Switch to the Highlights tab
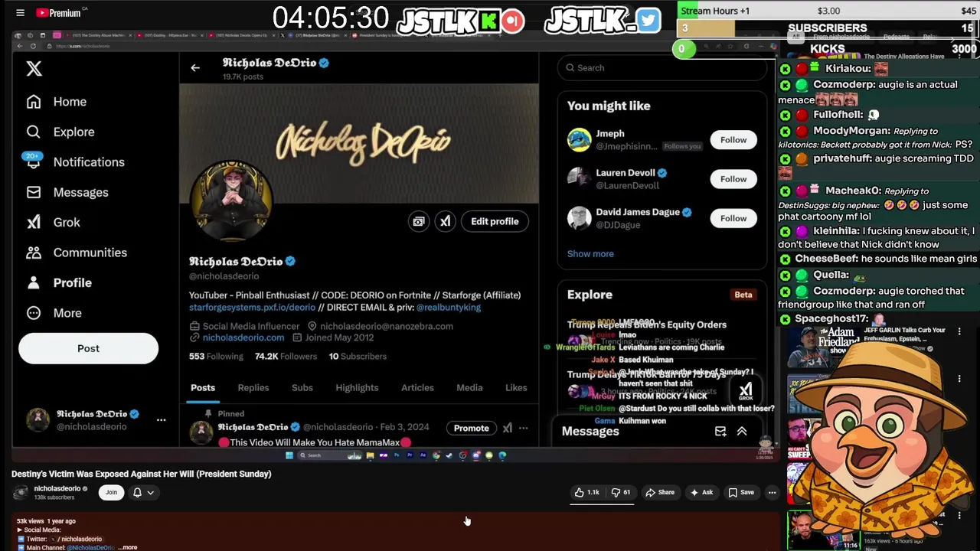 click(x=357, y=387)
